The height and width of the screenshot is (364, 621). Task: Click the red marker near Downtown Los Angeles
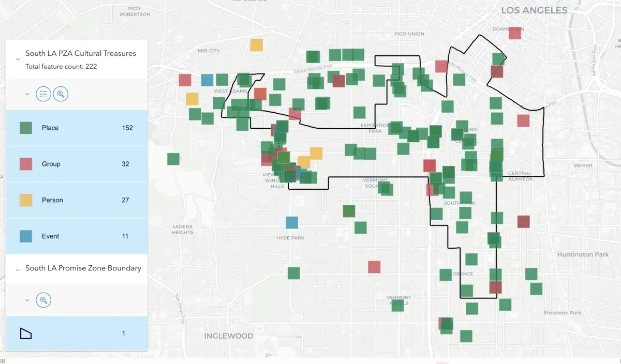514,33
